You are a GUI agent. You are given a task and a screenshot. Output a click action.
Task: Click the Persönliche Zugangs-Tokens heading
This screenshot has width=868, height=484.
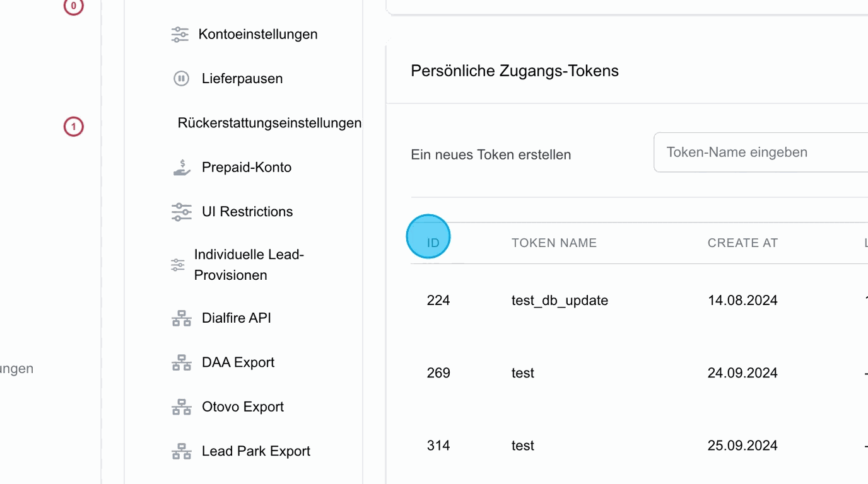tap(515, 71)
